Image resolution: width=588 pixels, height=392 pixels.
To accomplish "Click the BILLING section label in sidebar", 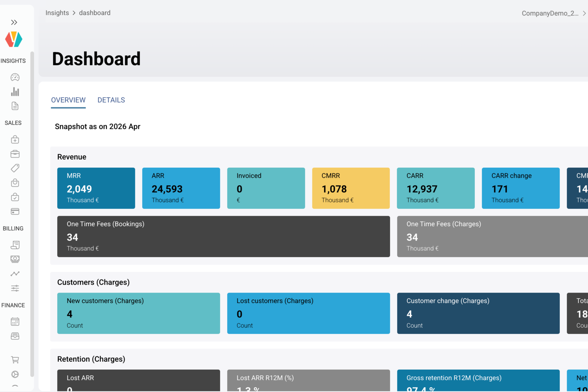I will click(x=13, y=229).
